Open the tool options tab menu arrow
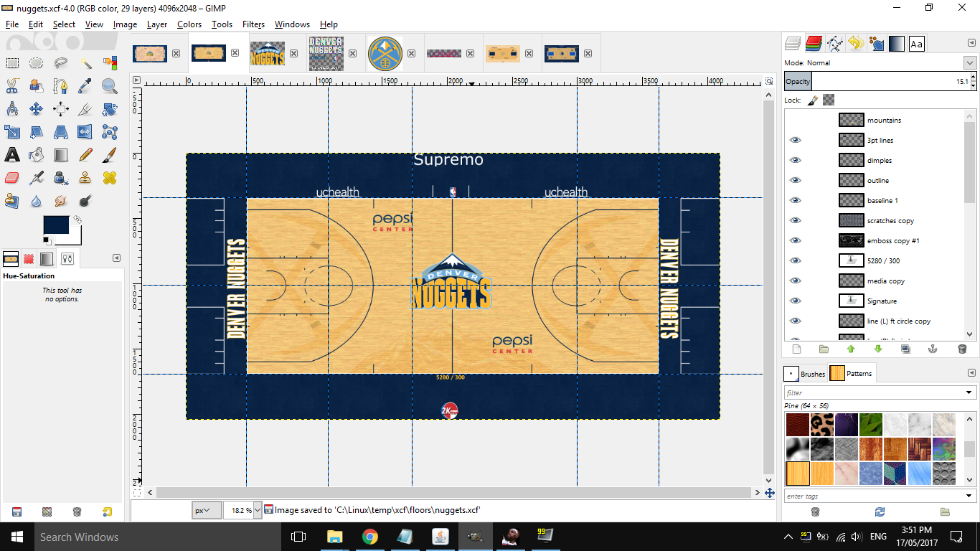The width and height of the screenshot is (980, 551). pos(117,258)
